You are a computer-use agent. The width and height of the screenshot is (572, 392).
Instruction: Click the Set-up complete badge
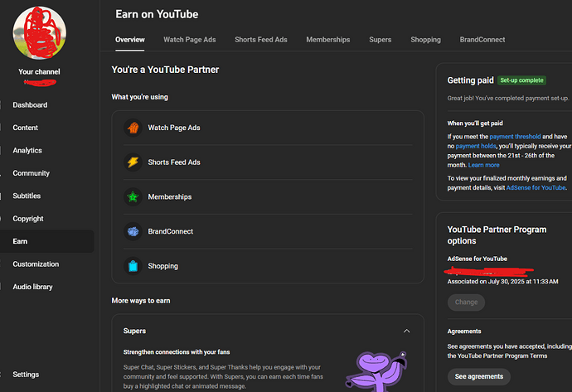tap(521, 80)
